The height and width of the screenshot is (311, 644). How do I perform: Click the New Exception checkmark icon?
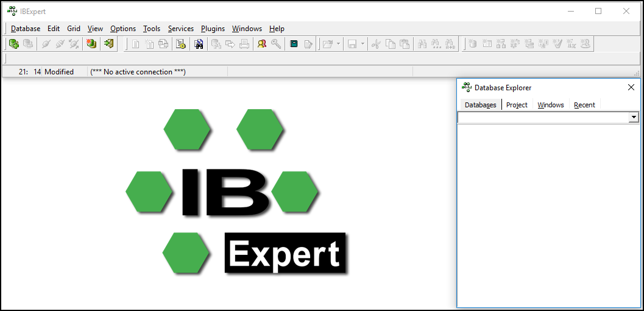557,44
